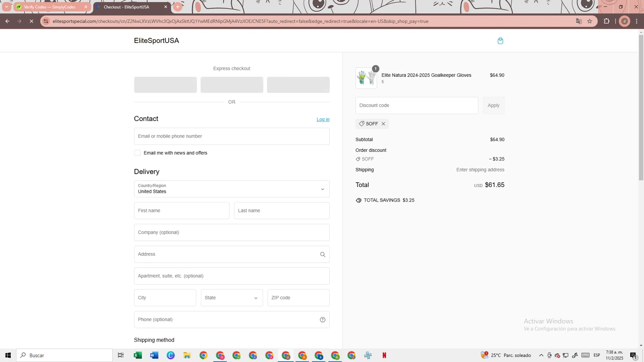
Task: Close the Checkout - EliteSportUSA tab
Action: click(166, 7)
